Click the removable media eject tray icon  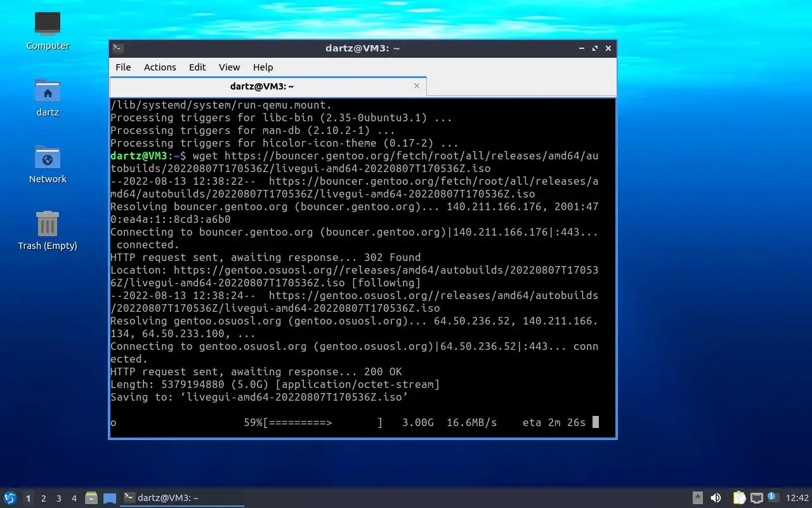(x=697, y=498)
